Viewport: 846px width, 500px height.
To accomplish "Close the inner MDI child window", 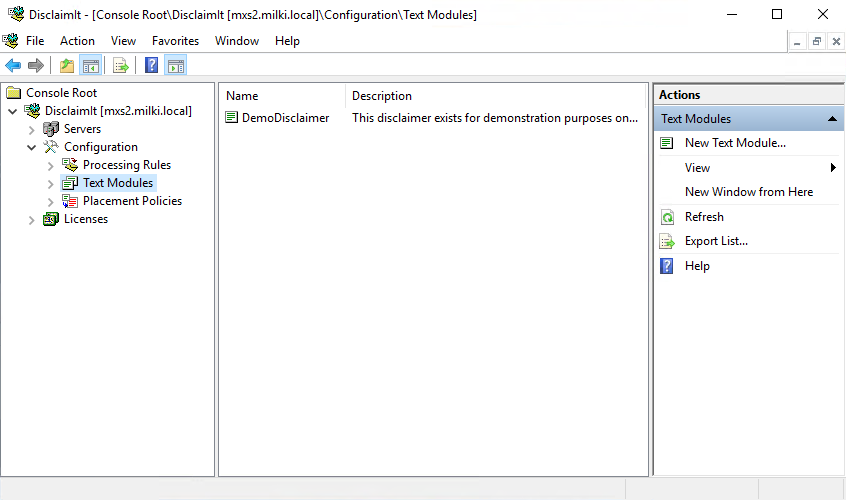I will (836, 41).
